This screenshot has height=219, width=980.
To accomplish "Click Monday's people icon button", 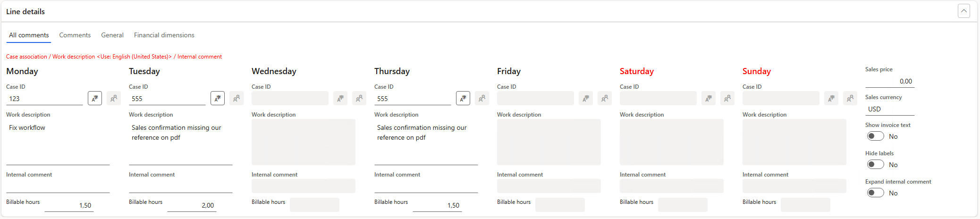I will tap(114, 98).
